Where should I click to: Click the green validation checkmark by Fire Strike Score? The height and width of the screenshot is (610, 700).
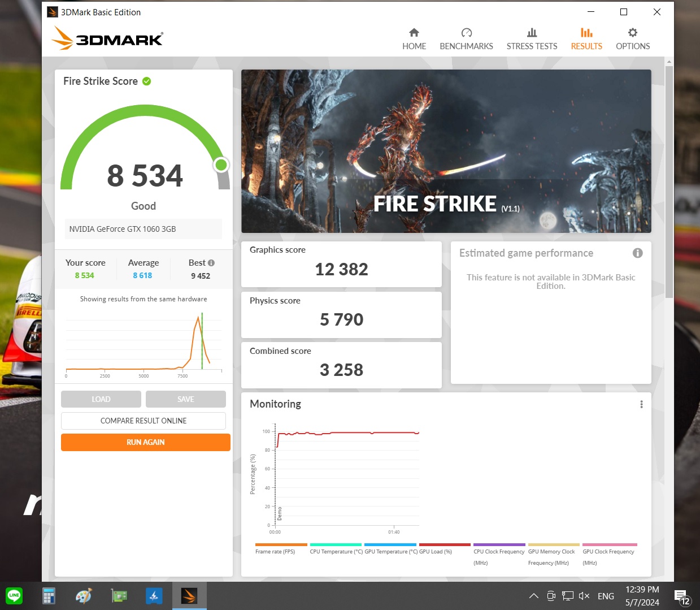(147, 81)
